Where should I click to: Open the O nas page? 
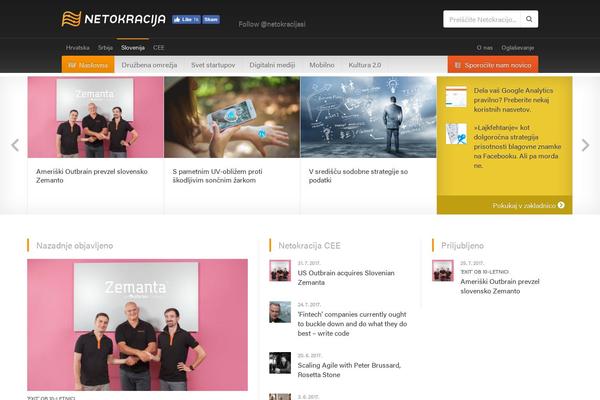[x=484, y=47]
